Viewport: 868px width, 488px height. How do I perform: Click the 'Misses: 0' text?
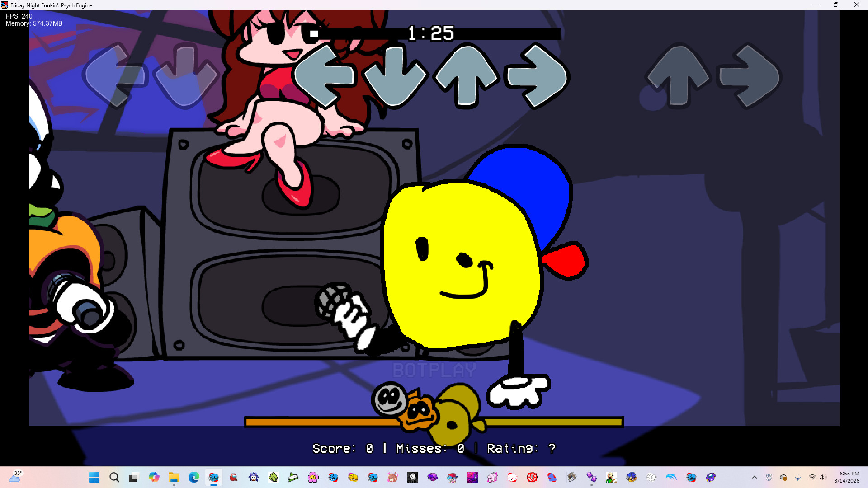tap(430, 449)
